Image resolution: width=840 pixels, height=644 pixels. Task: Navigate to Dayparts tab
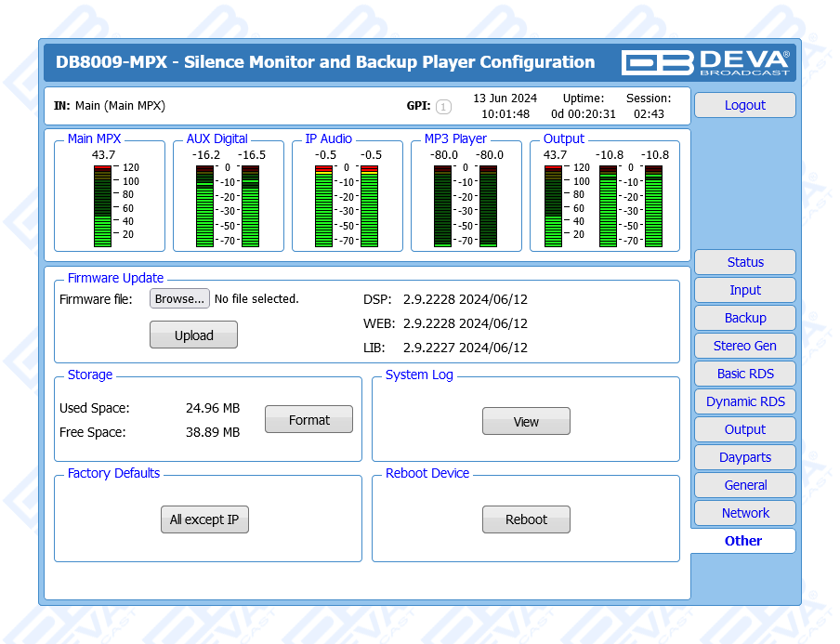coord(744,457)
